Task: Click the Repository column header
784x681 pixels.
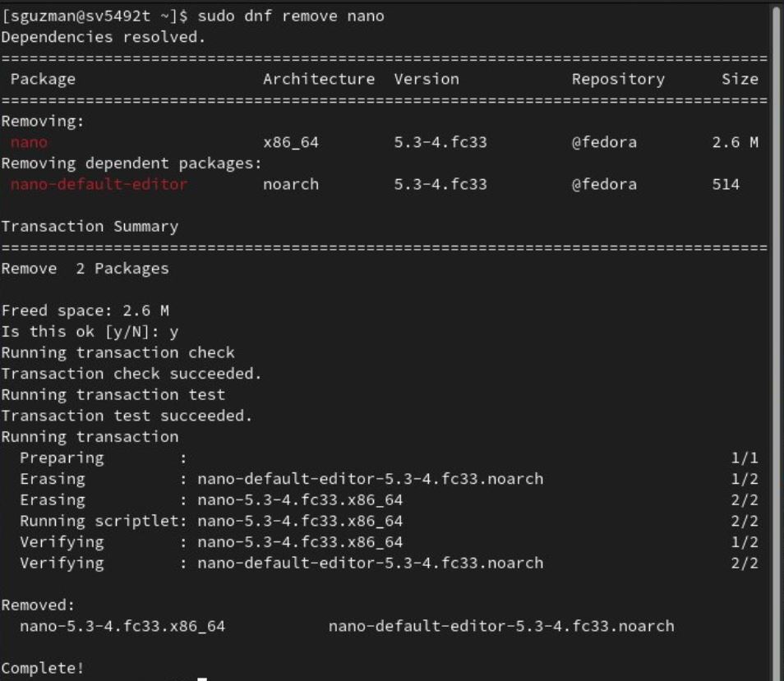Action: (618, 80)
